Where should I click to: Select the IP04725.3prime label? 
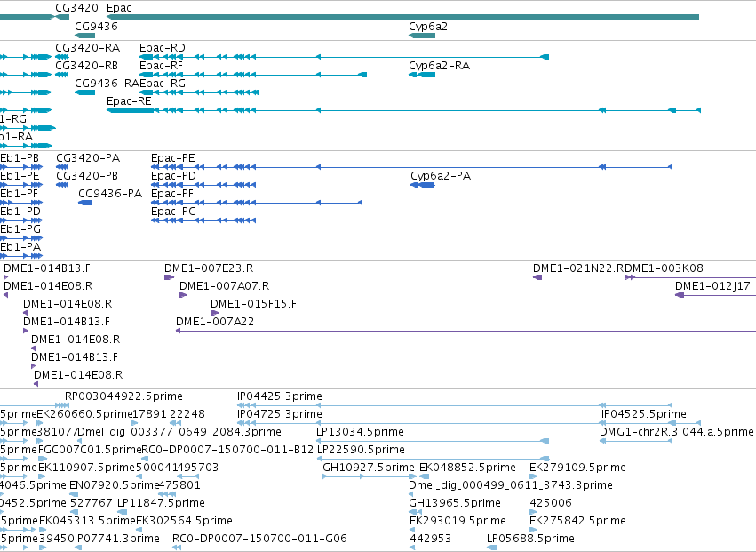[x=280, y=414]
